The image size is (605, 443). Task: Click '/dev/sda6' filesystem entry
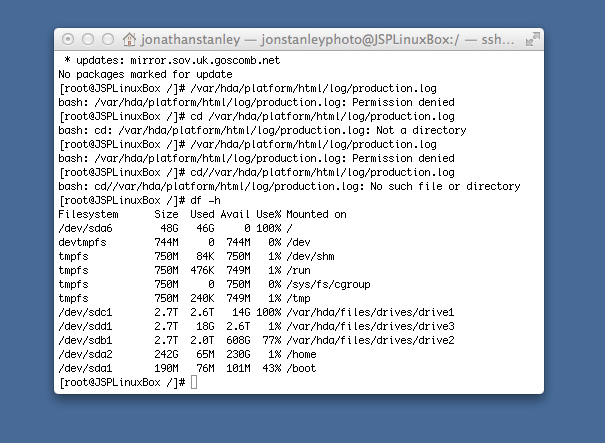coord(85,228)
